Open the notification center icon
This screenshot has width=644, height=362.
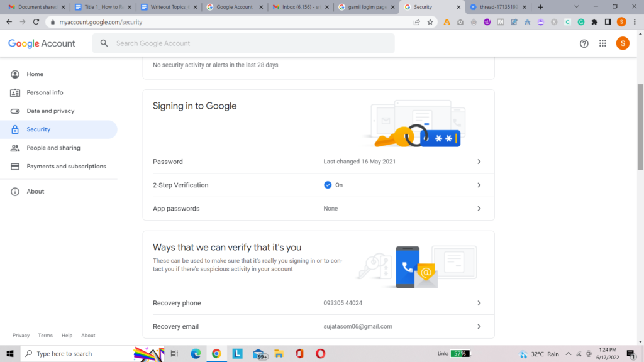631,354
